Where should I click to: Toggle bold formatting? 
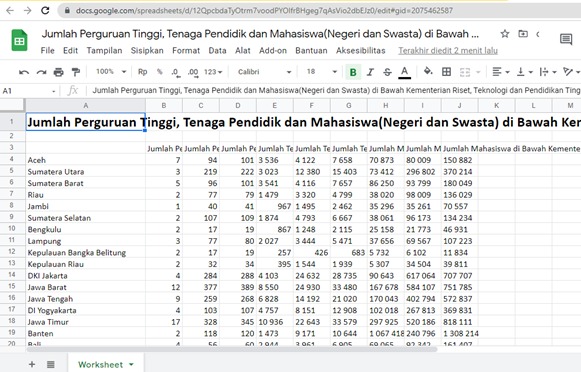click(x=353, y=72)
